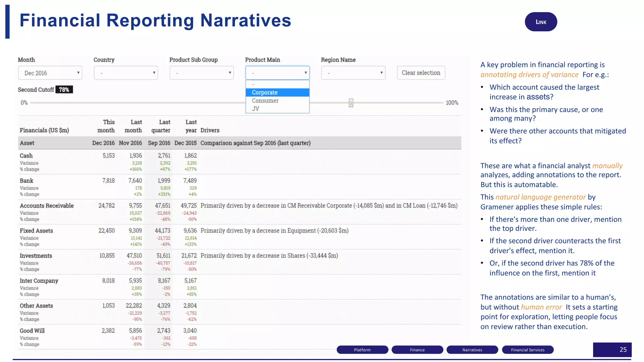Click the Financial Services tag

(x=528, y=350)
